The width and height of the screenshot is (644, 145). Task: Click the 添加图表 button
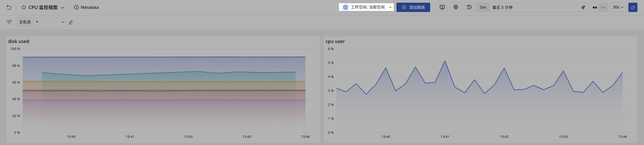[x=413, y=7]
